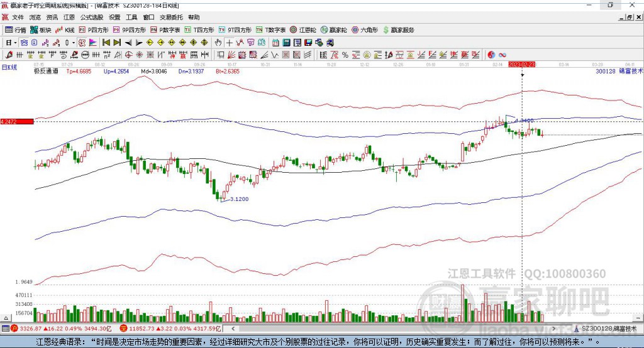Open the 9P四方形 tool
The width and height of the screenshot is (644, 348).
point(130,30)
